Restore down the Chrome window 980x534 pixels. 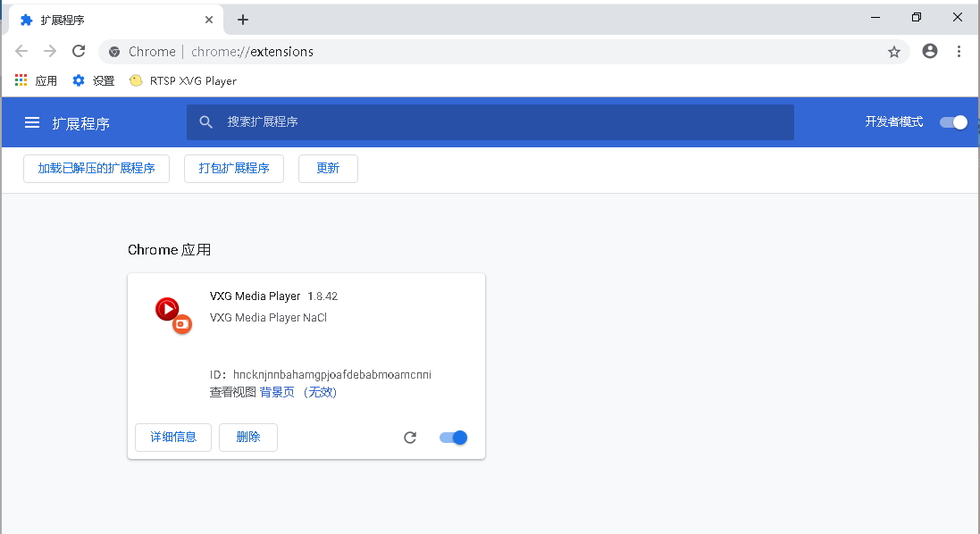[x=917, y=18]
